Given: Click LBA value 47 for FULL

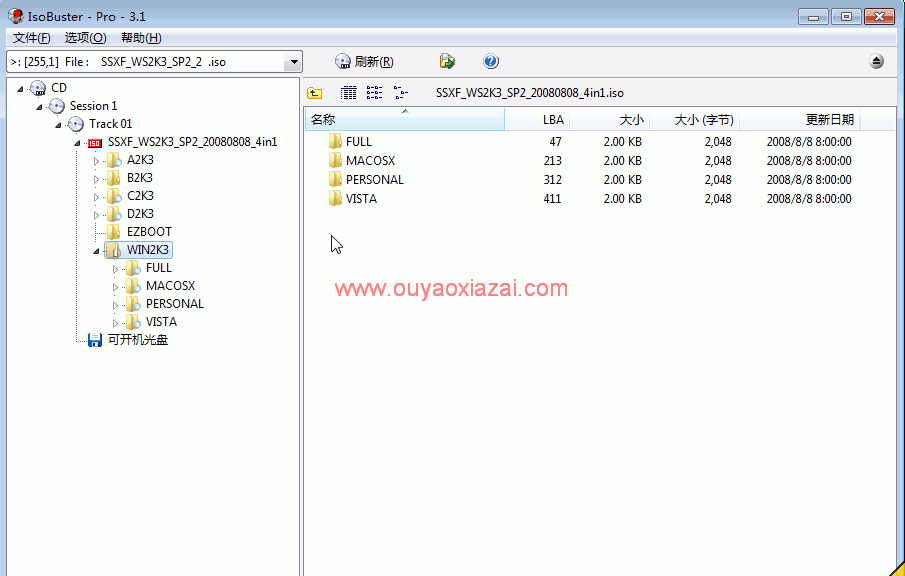Looking at the screenshot, I should 555,141.
